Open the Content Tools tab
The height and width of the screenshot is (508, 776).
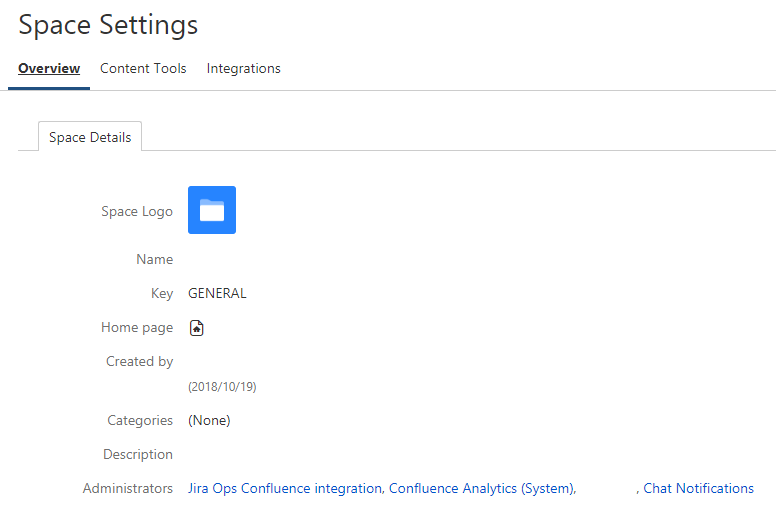click(x=143, y=68)
